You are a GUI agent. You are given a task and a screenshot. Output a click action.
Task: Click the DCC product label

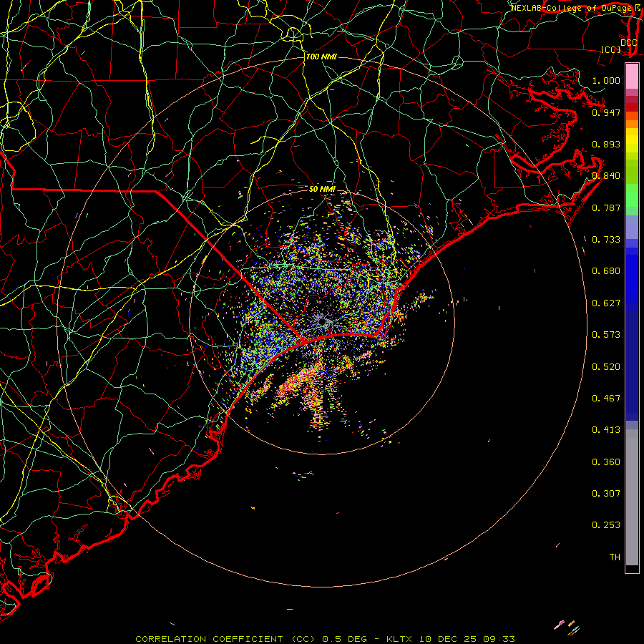point(629,43)
